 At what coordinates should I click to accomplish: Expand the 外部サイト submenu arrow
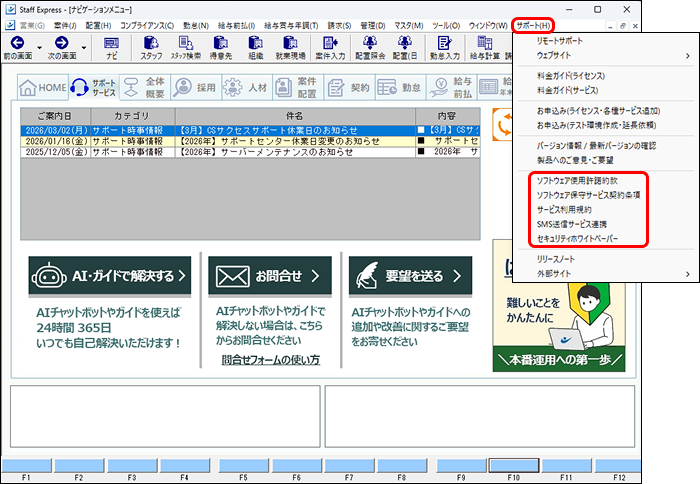pyautogui.click(x=688, y=274)
